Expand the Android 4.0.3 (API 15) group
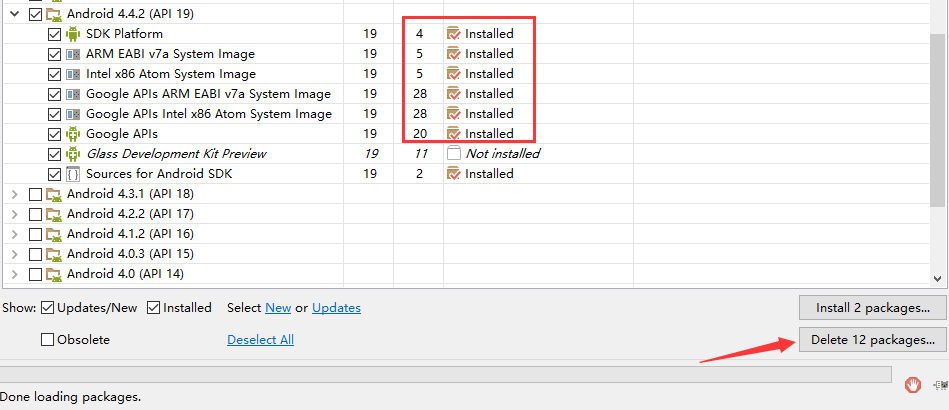The width and height of the screenshot is (949, 410). (x=15, y=254)
